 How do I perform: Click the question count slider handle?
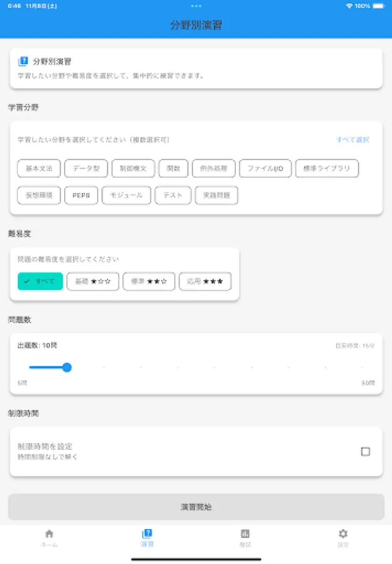67,367
